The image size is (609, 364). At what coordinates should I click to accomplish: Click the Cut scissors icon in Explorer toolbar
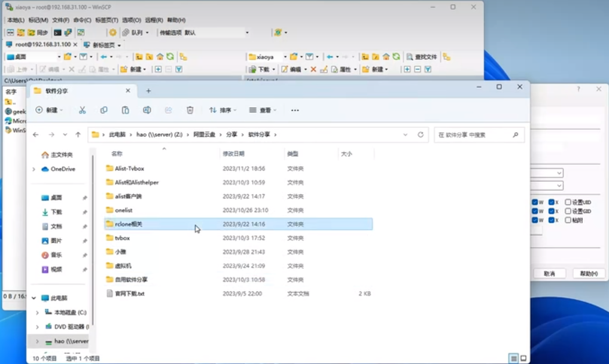(x=83, y=110)
